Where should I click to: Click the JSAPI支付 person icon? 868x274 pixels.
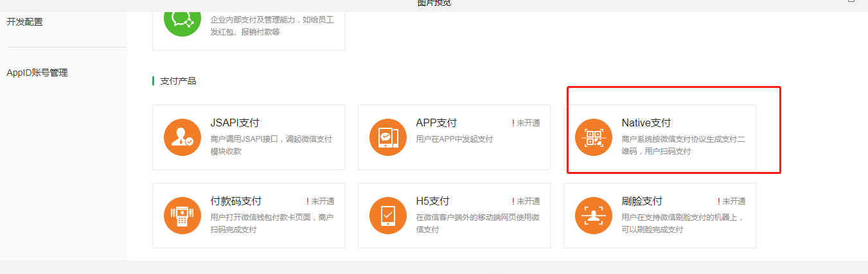(182, 137)
